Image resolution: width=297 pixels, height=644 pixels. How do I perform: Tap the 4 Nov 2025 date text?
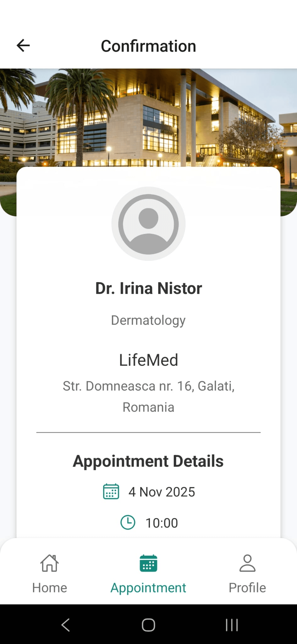point(162,492)
